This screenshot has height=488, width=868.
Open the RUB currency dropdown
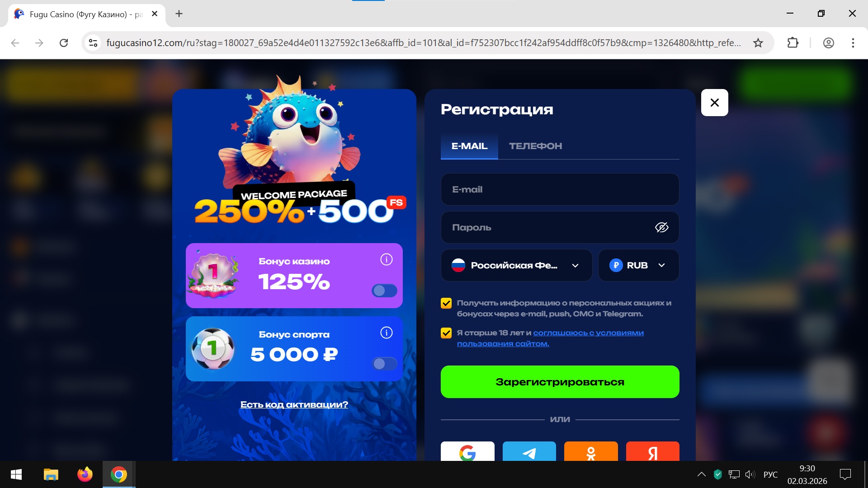(x=638, y=265)
